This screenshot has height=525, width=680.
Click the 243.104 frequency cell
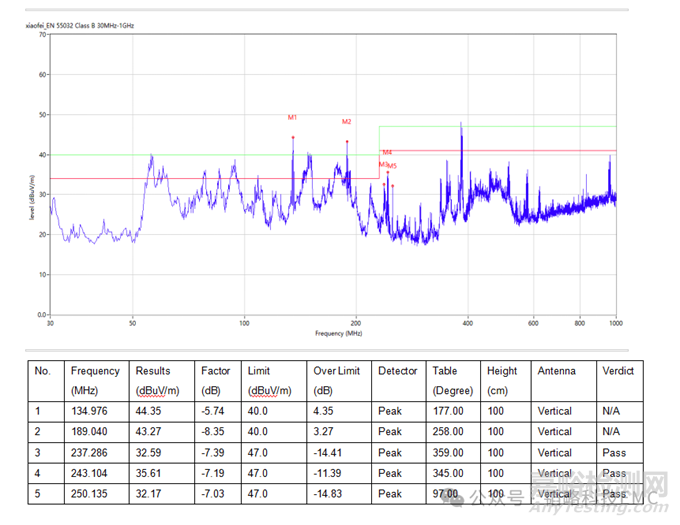[91, 473]
